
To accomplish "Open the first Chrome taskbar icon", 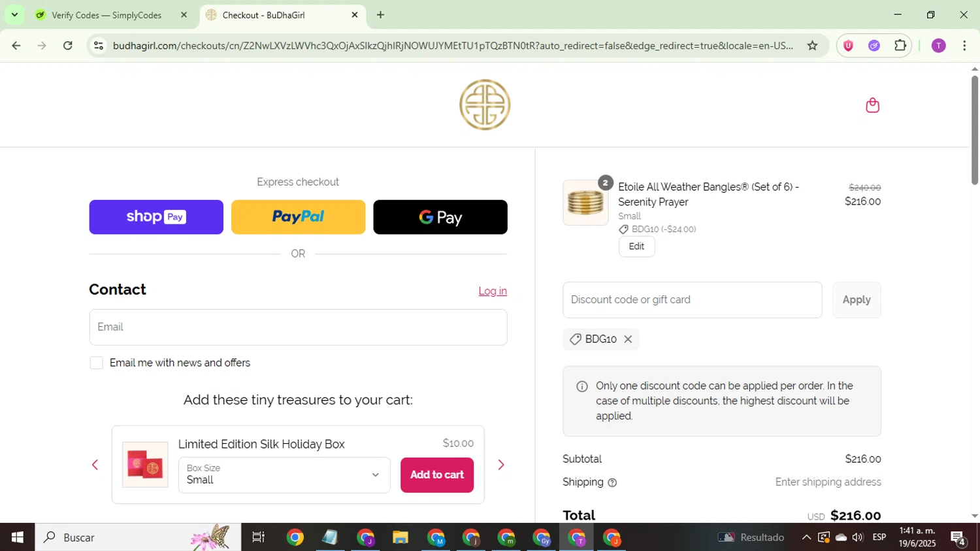I will [295, 537].
